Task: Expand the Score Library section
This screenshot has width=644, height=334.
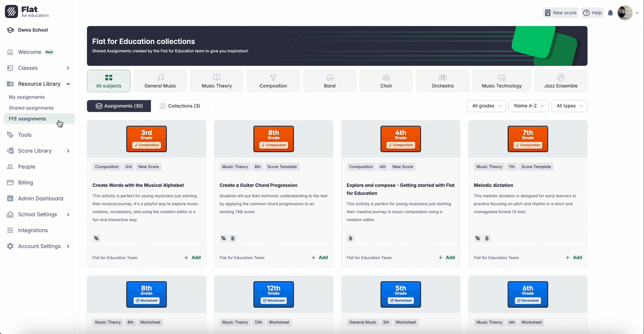Action: 68,151
